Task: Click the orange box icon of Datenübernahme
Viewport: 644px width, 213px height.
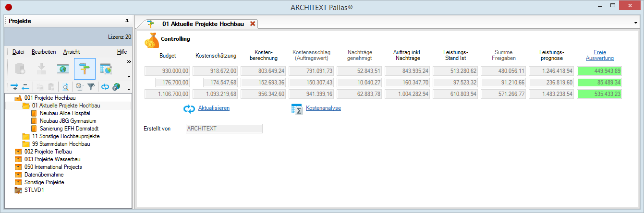Action: pos(18,175)
